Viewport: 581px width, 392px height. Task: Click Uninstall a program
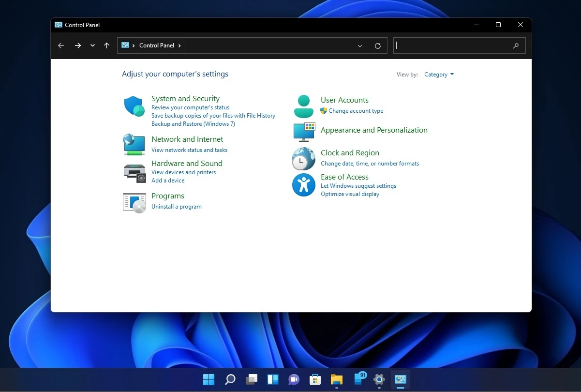(x=177, y=207)
